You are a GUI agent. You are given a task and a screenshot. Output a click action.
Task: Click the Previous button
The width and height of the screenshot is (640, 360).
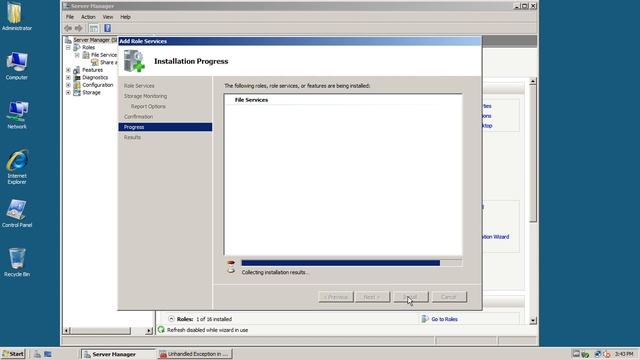point(336,297)
